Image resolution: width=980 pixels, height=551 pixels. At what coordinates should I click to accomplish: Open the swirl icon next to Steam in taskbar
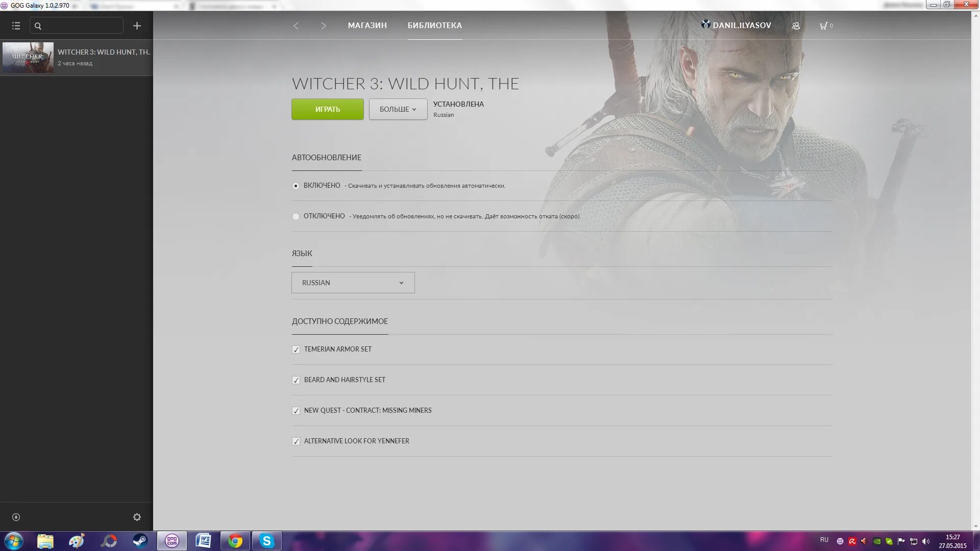[109, 541]
